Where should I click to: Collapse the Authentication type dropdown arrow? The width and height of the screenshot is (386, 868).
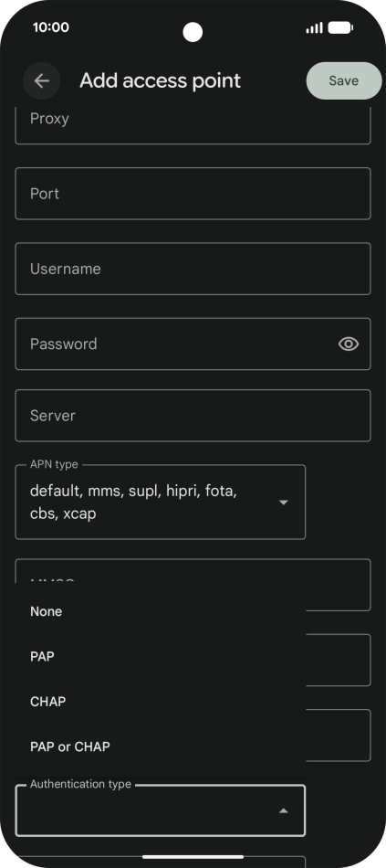point(283,810)
